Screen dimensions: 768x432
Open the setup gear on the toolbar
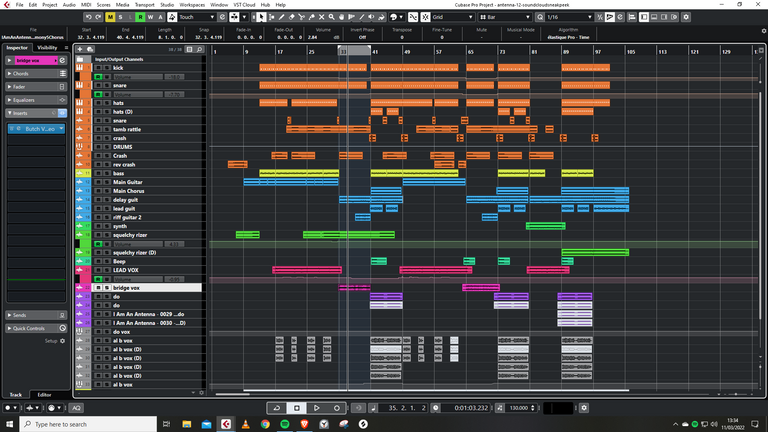(686, 17)
